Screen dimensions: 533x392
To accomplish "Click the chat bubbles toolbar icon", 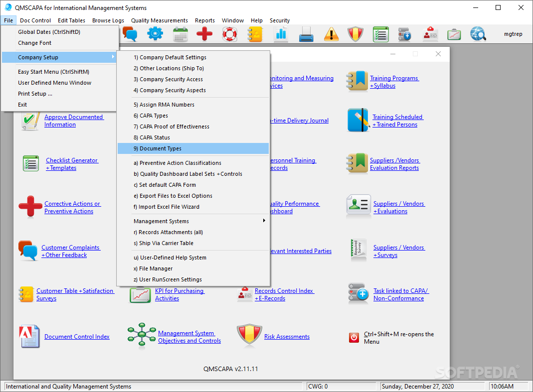I will pyautogui.click(x=130, y=34).
